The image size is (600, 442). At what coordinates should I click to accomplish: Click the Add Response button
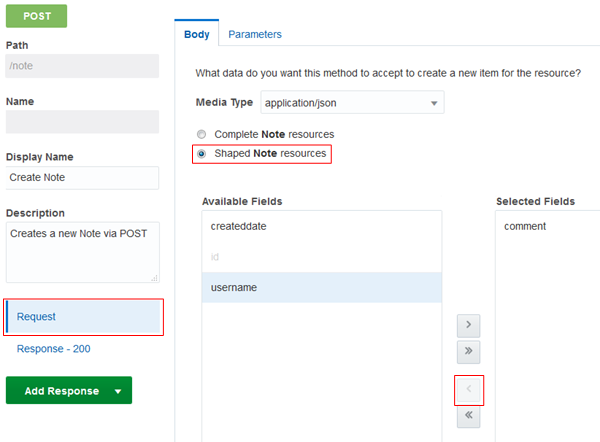point(61,391)
